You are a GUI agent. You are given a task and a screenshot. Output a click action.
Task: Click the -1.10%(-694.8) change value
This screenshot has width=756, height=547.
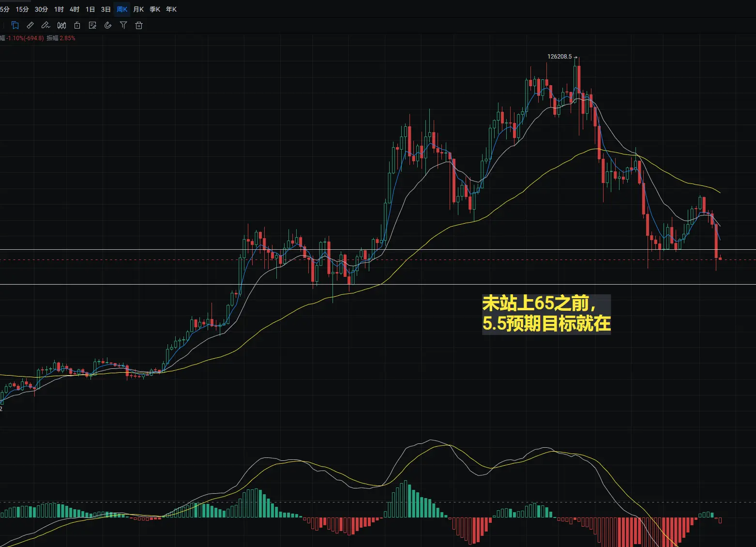tap(24, 38)
